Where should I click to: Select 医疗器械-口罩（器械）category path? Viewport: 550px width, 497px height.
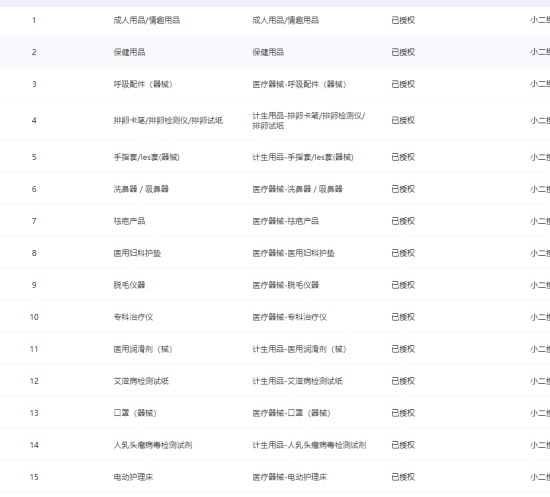tap(291, 413)
